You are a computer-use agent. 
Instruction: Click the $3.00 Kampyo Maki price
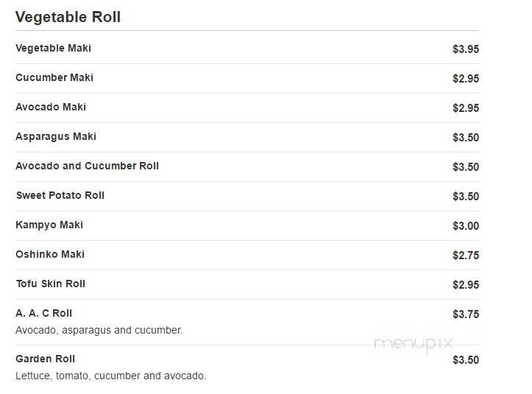(x=466, y=226)
